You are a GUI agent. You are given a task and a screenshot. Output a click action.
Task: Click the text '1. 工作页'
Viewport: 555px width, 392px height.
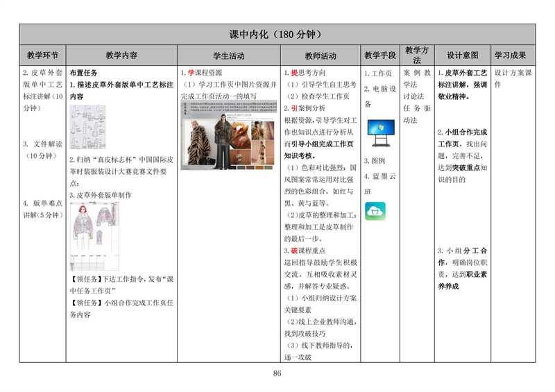click(378, 74)
